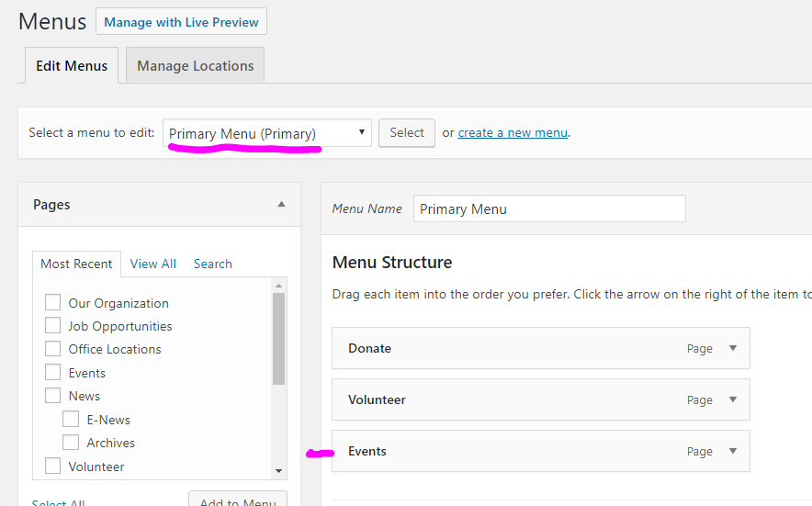Collapse the Pages panel arrow
Image resolution: width=812 pixels, height=506 pixels.
[281, 204]
